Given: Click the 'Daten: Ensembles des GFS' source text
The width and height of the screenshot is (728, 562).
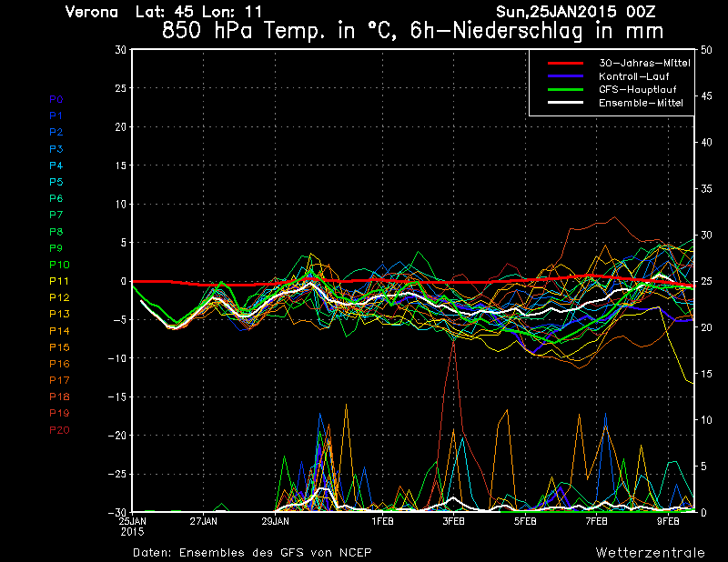Looking at the screenshot, I should coord(252,552).
